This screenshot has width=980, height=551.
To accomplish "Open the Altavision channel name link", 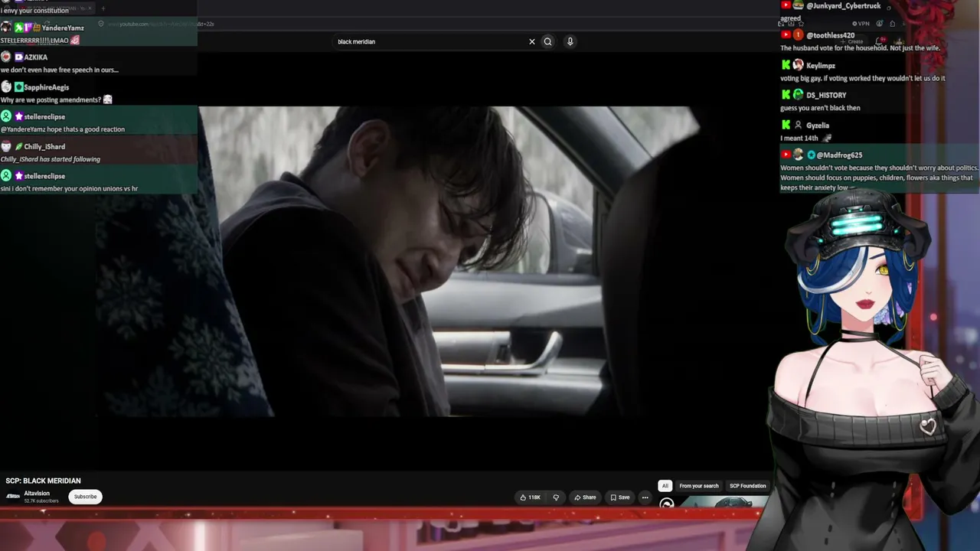I will (x=37, y=494).
